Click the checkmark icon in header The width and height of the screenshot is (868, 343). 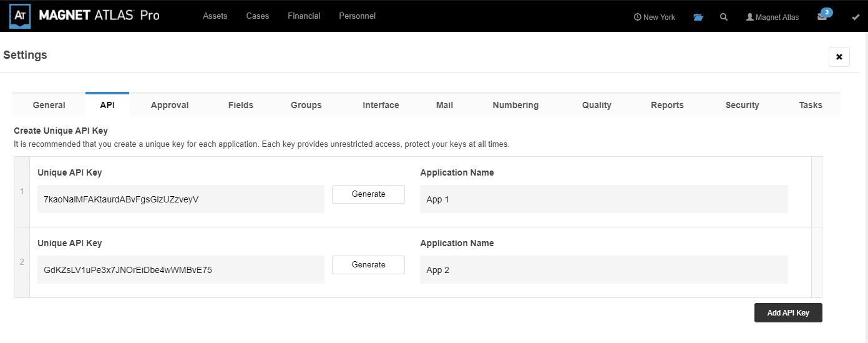point(856,17)
